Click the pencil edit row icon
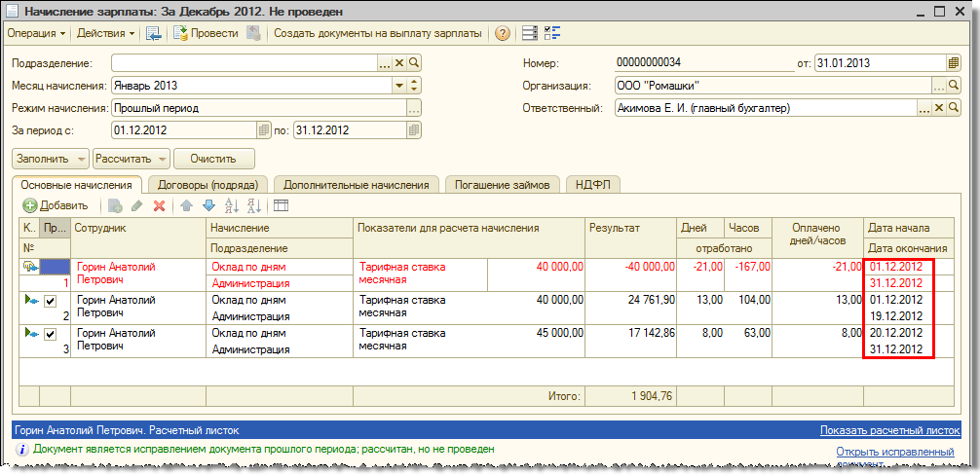The height and width of the screenshot is (475, 980). (137, 205)
